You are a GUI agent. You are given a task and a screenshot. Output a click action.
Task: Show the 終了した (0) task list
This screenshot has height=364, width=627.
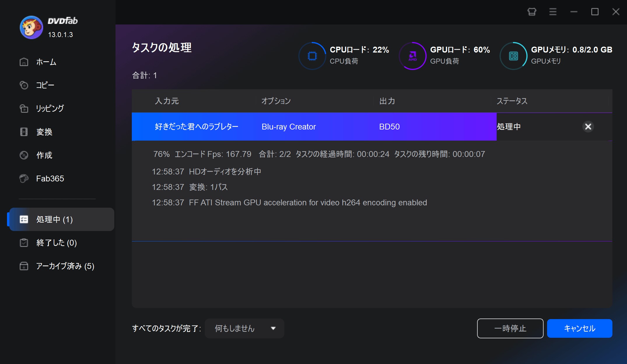[56, 243]
